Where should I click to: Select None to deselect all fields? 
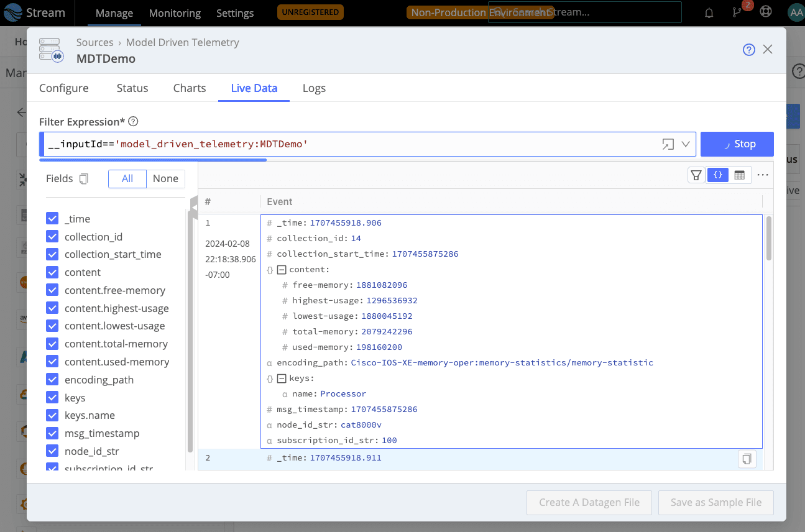tap(165, 179)
